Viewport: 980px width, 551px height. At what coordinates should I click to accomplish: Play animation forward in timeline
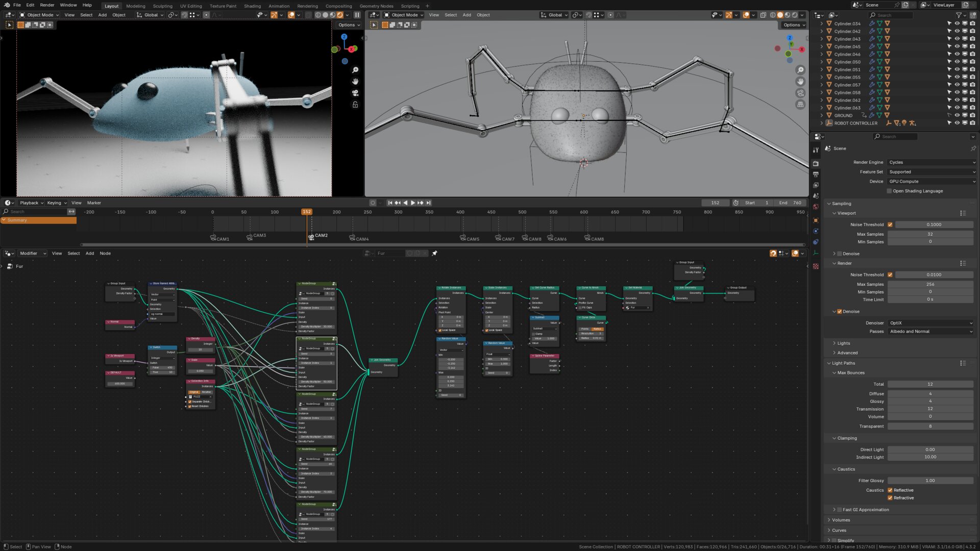[x=413, y=203]
